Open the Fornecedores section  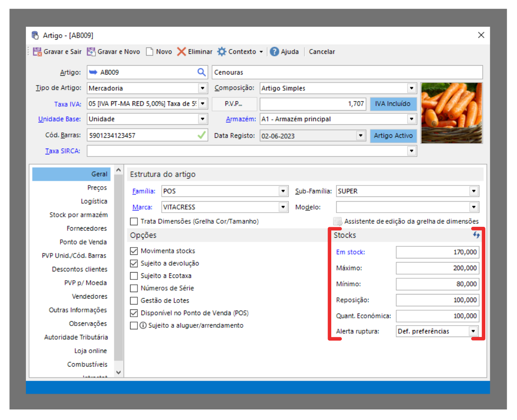[87, 228]
